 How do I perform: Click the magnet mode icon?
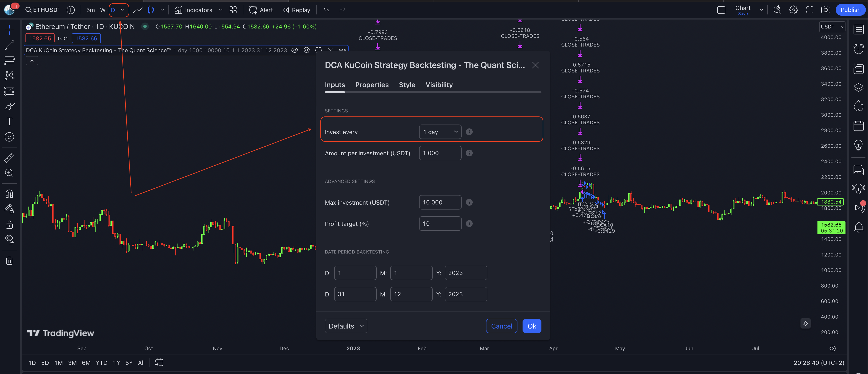[9, 194]
